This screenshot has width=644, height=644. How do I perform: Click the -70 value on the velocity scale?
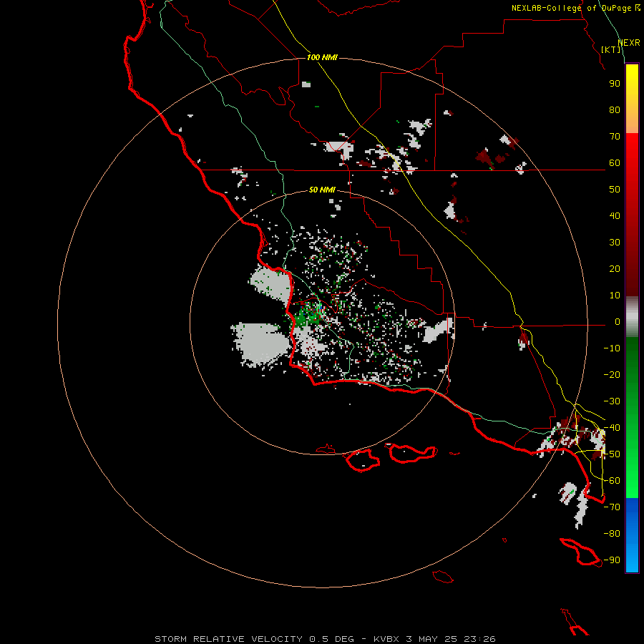tap(612, 507)
